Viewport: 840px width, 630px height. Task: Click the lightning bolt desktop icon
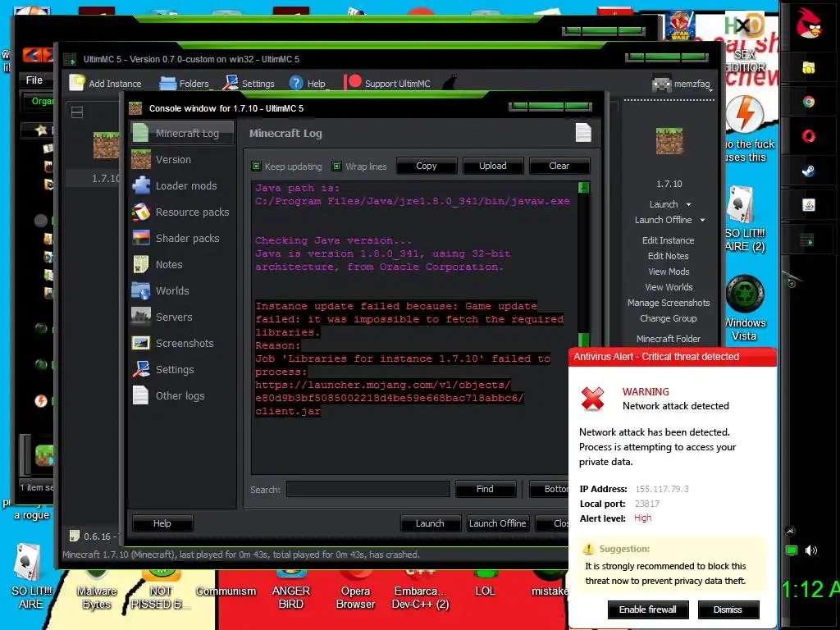coord(745,115)
